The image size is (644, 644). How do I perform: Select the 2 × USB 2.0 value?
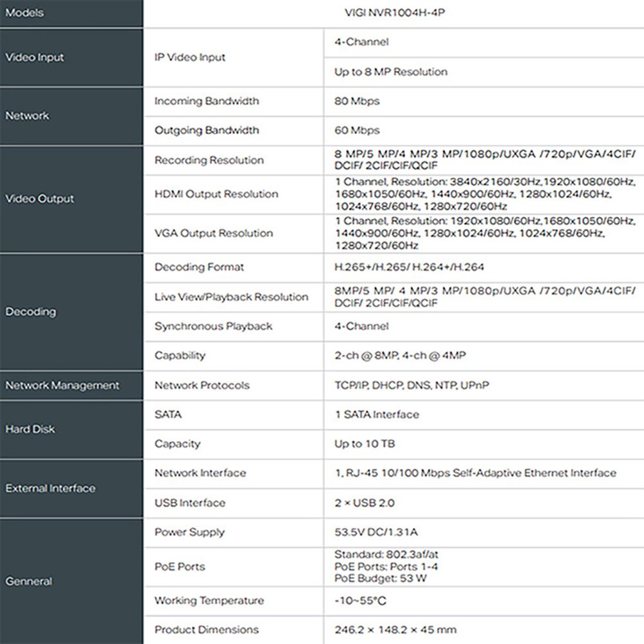[x=365, y=503]
